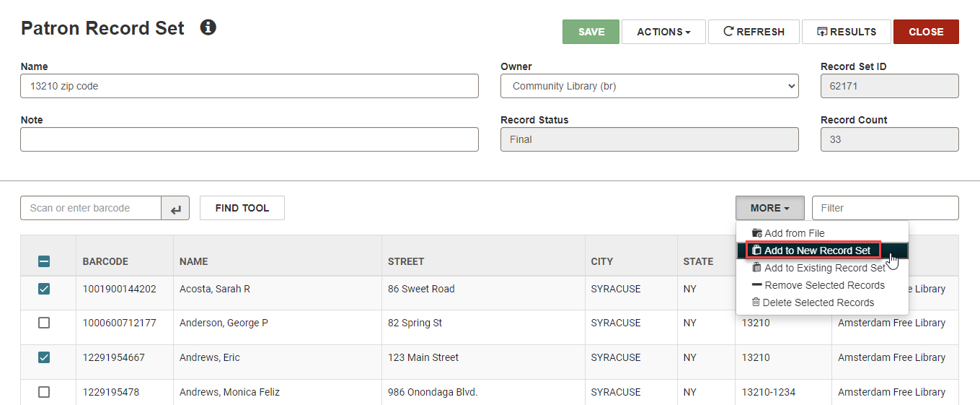Check the Anderson, George P row checkbox
This screenshot has height=405, width=980.
[44, 323]
